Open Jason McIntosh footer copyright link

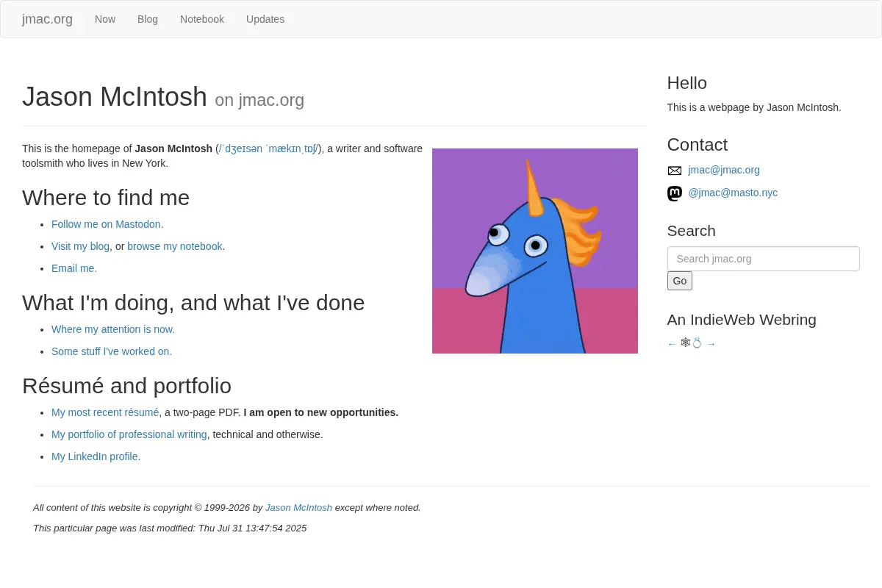[298, 507]
